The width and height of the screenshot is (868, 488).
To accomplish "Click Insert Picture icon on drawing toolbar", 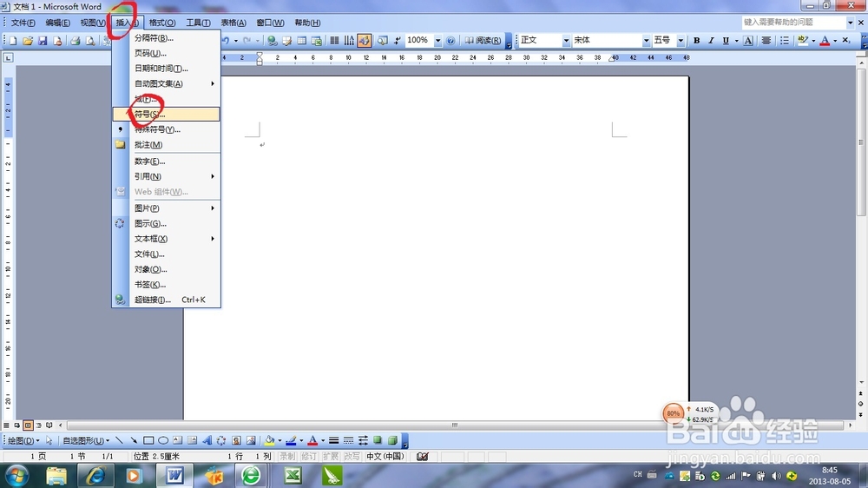I will tap(251, 441).
